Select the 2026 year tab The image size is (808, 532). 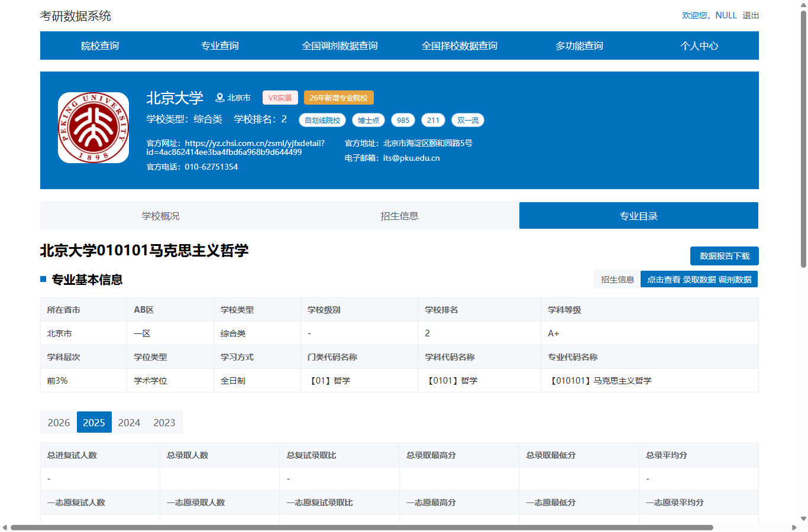[x=59, y=423]
